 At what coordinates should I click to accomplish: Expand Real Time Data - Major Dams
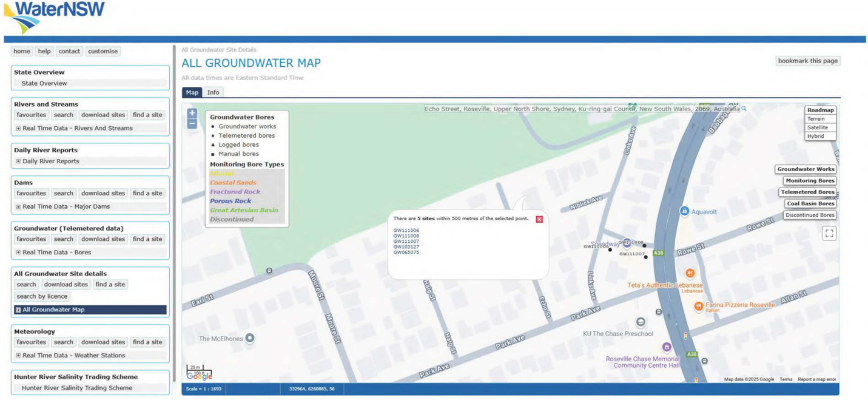click(x=19, y=207)
